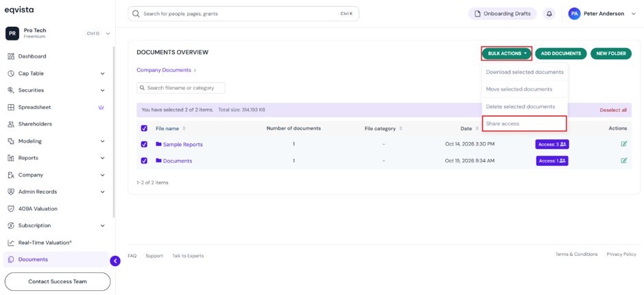Screen dimensions: 644x295
Task: Open the FAQ footer link
Action: [x=132, y=256]
